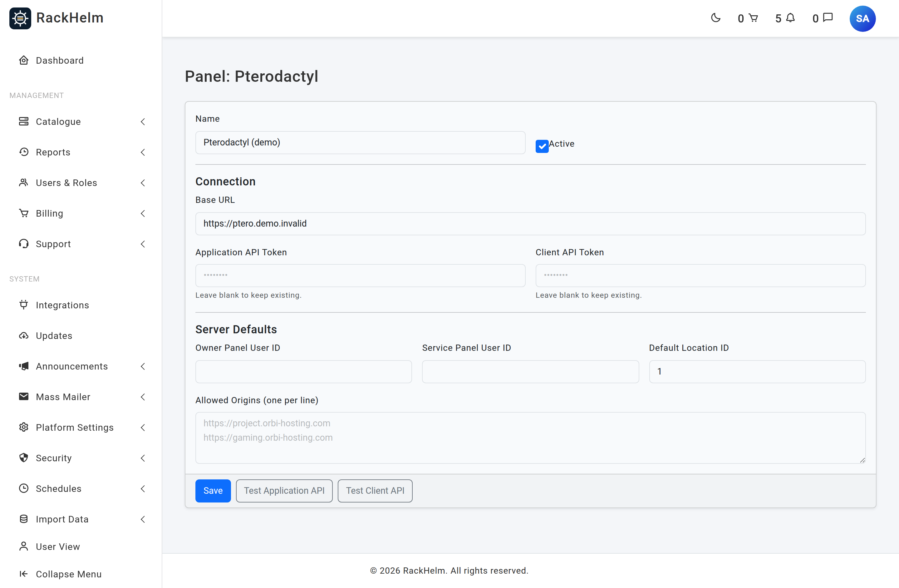Click Test Client API button
This screenshot has height=588, width=899.
375,491
